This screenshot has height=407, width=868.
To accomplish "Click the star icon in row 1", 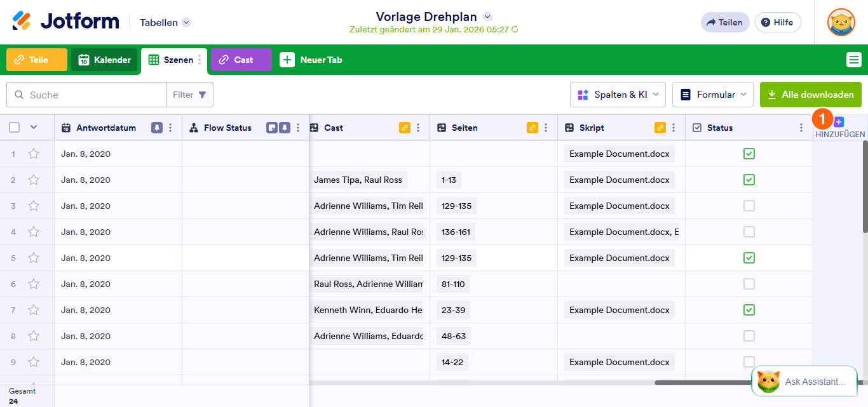I will (x=34, y=154).
